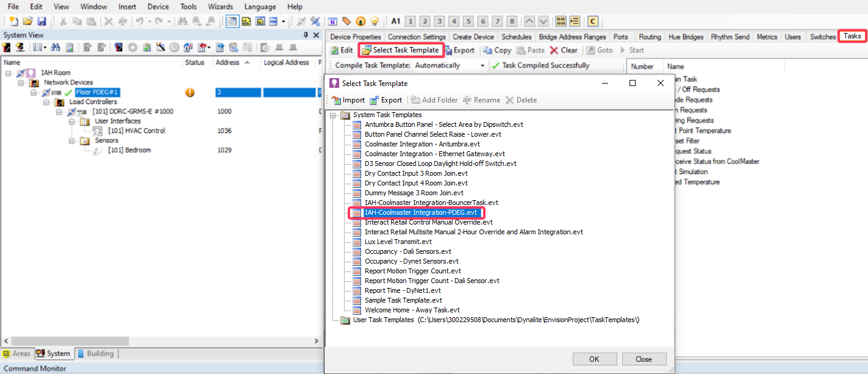Start the task with the Start arrow
Viewport: 868px width, 374px height.
(633, 50)
